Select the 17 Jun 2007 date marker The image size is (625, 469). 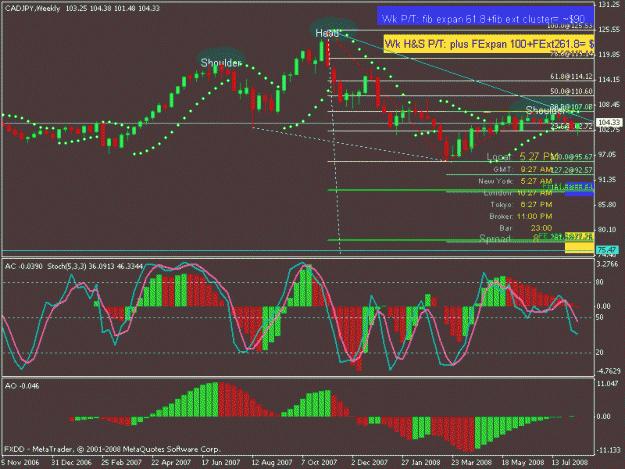click(221, 463)
